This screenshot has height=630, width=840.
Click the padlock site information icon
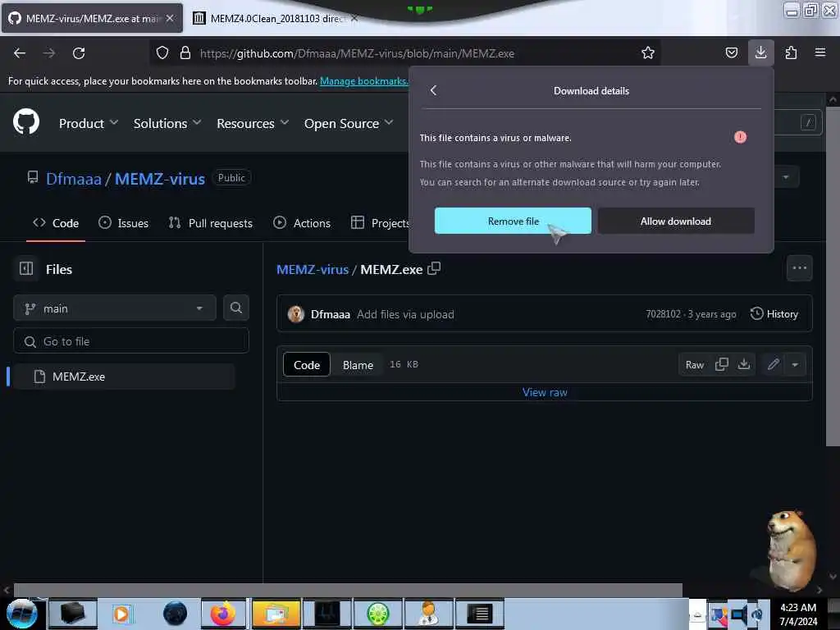[185, 52]
